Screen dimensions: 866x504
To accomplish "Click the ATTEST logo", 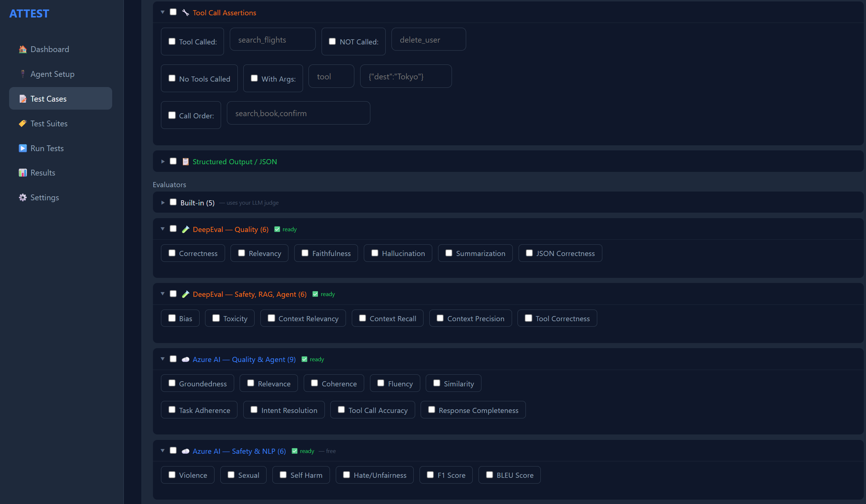I will click(x=29, y=13).
